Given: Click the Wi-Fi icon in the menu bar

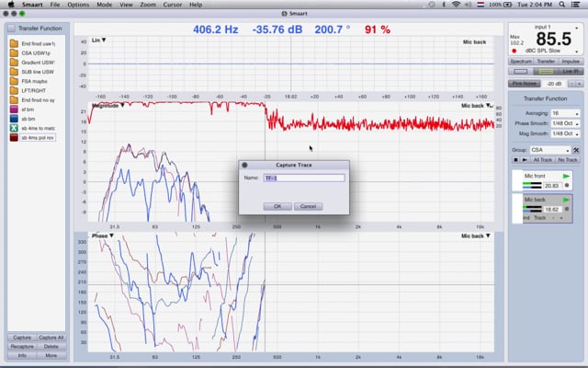Looking at the screenshot, I should coord(458,5).
